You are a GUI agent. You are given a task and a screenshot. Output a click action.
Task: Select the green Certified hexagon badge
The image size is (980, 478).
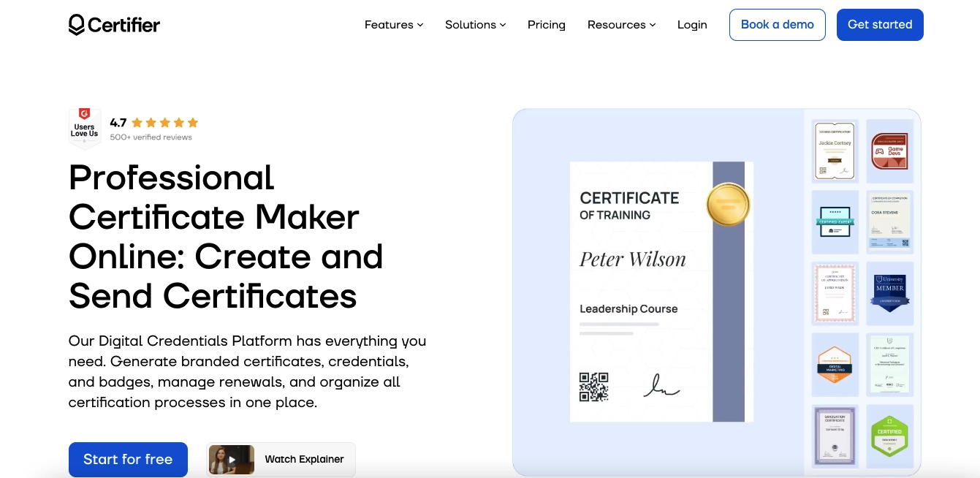click(x=889, y=436)
